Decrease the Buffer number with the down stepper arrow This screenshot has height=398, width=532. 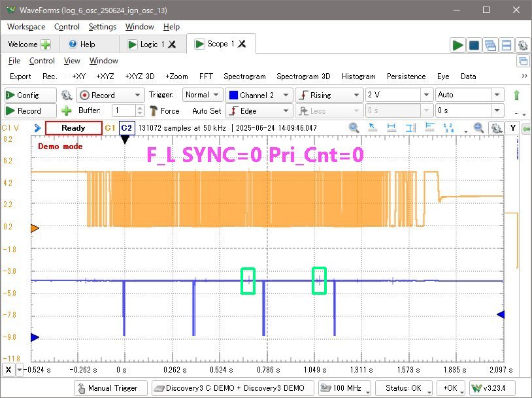coord(140,114)
